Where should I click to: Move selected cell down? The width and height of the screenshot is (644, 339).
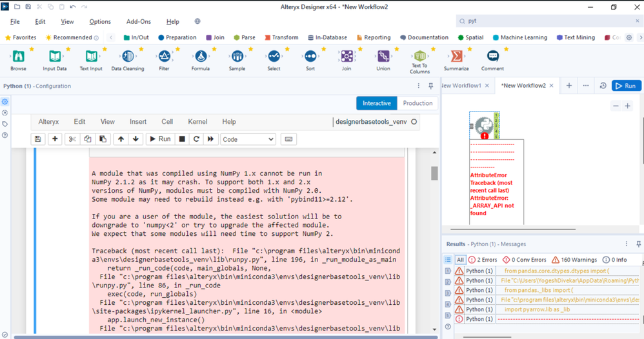pos(136,139)
